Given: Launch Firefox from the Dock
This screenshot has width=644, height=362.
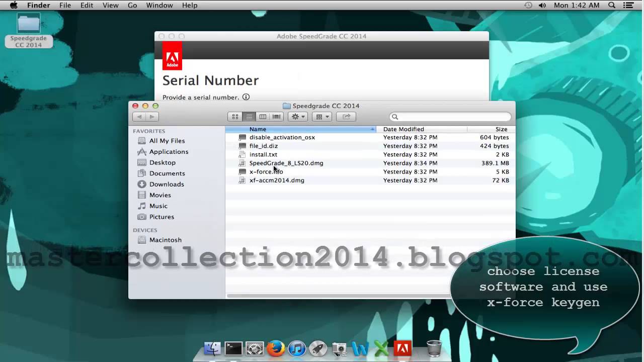Looking at the screenshot, I should pos(276,348).
